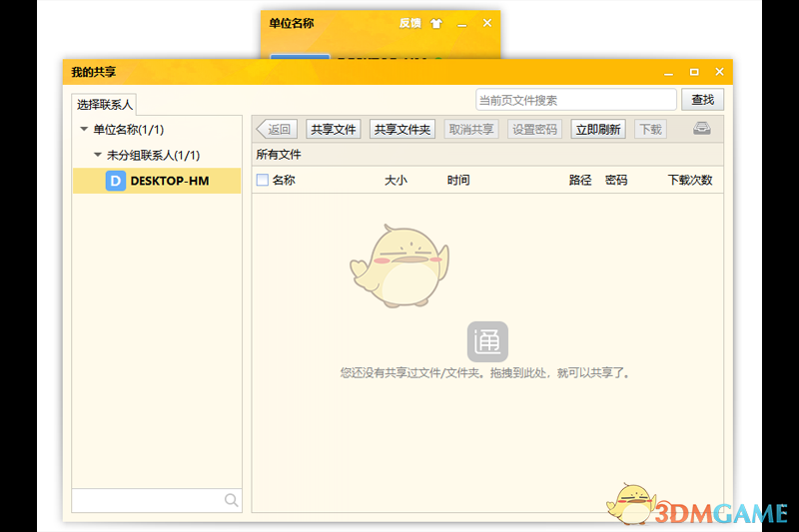This screenshot has height=532, width=799.
Task: Sort by the 名称 column header
Action: 284,180
